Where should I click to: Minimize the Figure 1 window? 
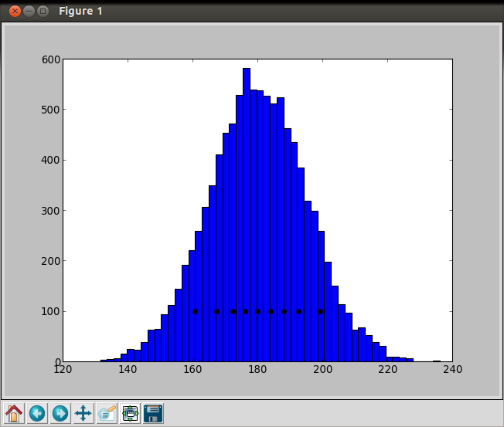29,12
